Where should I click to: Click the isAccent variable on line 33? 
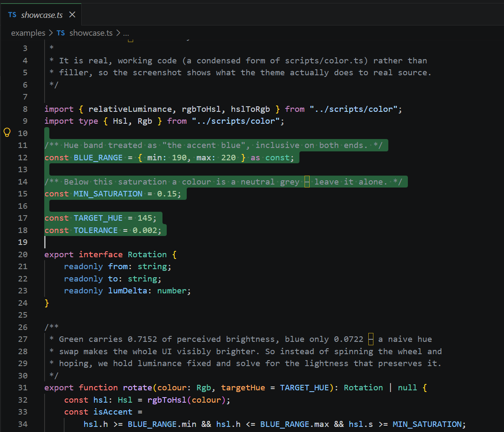(x=113, y=412)
